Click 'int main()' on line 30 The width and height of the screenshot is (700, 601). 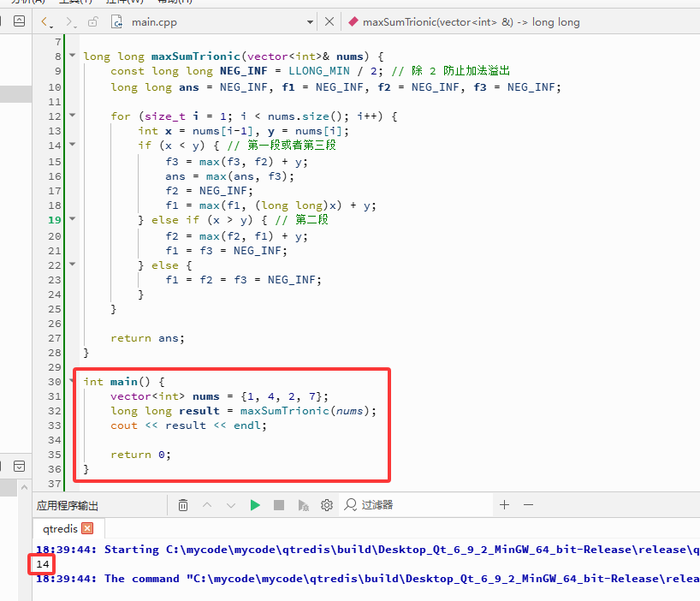click(x=117, y=381)
